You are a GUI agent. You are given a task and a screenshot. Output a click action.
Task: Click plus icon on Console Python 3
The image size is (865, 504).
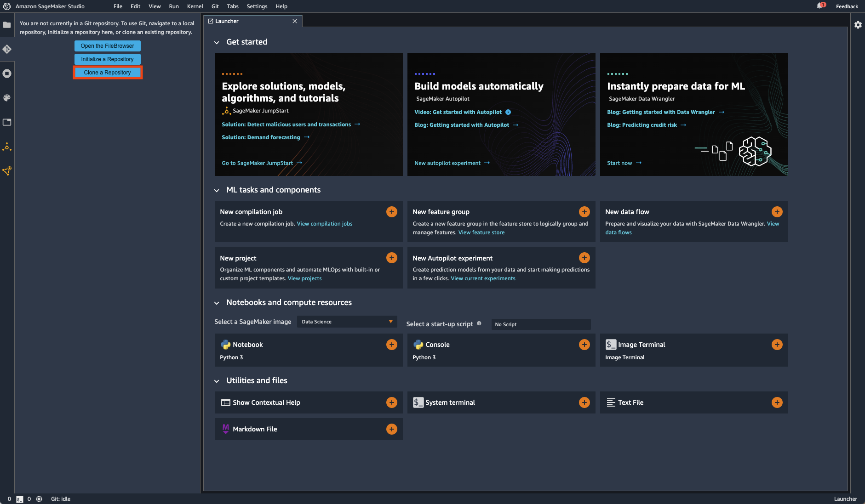(584, 345)
